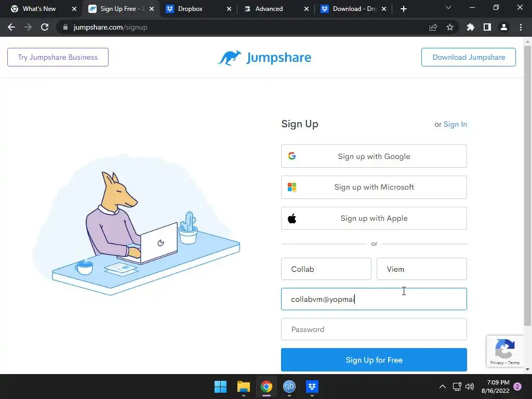Click Try Jumpshare Business button
Image resolution: width=532 pixels, height=399 pixels.
[x=58, y=57]
